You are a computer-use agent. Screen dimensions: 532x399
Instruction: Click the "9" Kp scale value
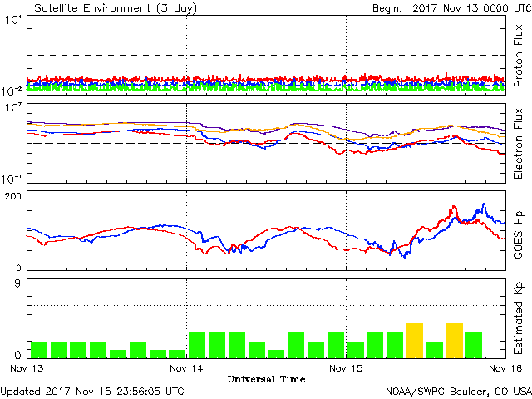tap(17, 283)
